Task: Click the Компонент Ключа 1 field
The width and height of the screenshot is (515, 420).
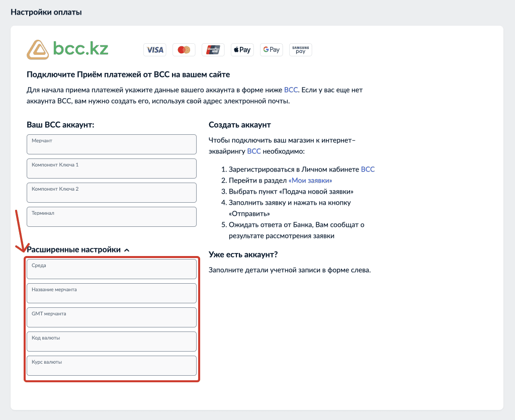Action: click(112, 169)
